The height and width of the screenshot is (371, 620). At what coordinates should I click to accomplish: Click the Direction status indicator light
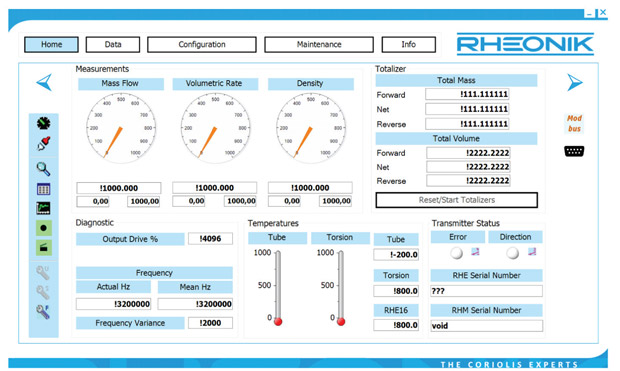(513, 253)
